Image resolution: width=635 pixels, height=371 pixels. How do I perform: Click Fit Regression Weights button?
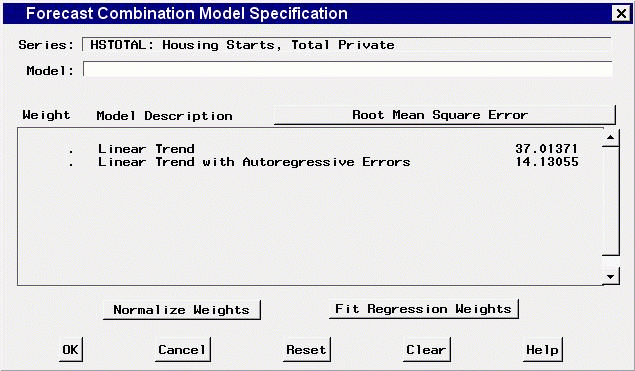click(x=423, y=309)
